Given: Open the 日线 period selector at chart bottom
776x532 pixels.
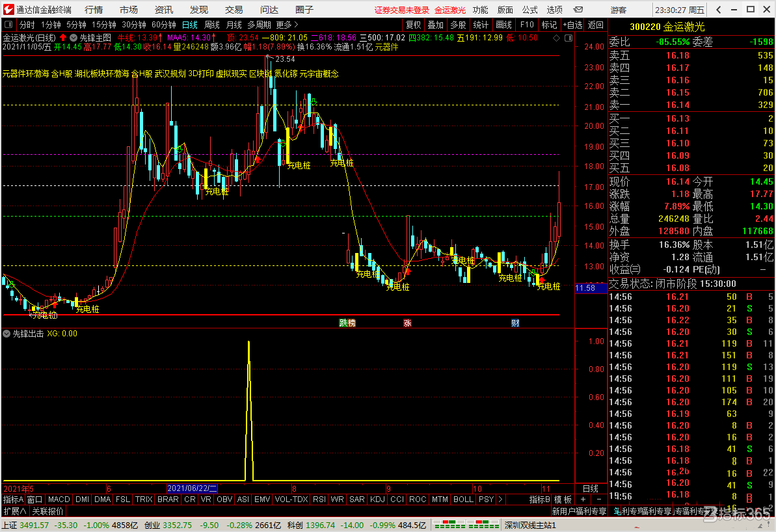Looking at the screenshot, I should click(x=591, y=488).
